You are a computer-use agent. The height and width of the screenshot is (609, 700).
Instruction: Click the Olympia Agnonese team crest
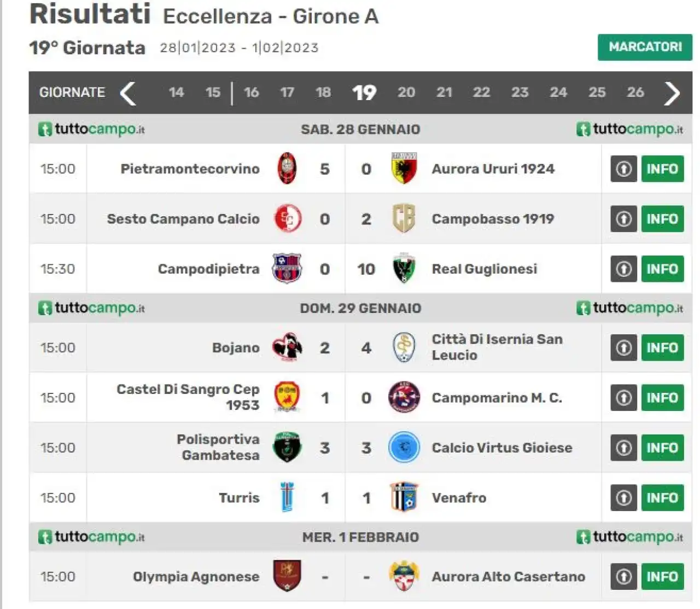287,576
